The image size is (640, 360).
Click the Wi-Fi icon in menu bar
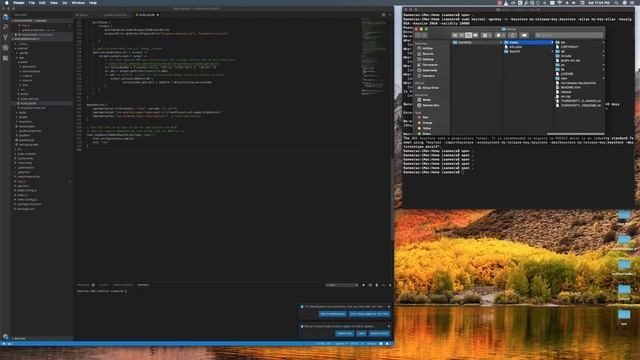tap(560, 3)
